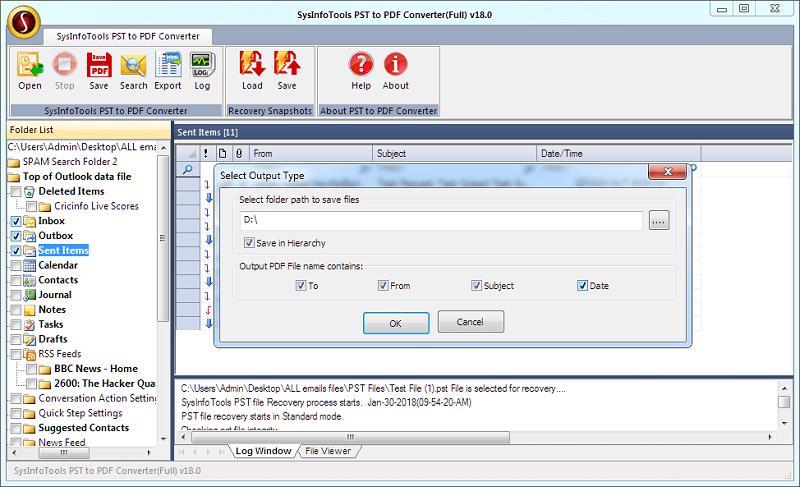Switch to the File Viewer tab
The height and width of the screenshot is (487, 800).
pyautogui.click(x=328, y=451)
